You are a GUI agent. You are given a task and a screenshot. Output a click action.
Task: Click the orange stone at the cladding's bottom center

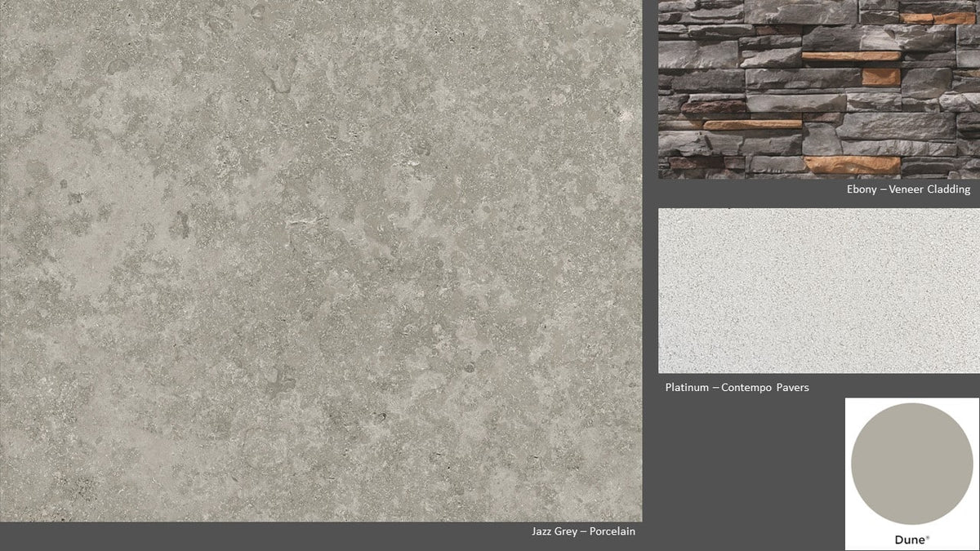pos(853,165)
